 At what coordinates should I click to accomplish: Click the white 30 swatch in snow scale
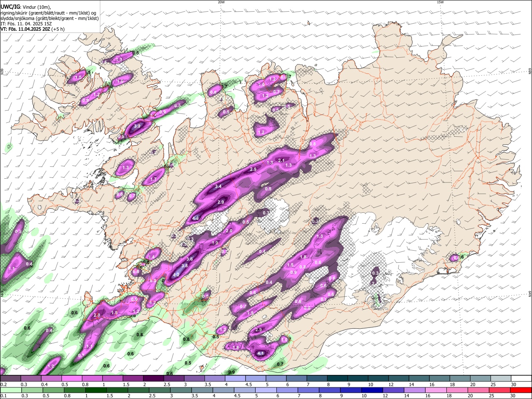[521, 378]
